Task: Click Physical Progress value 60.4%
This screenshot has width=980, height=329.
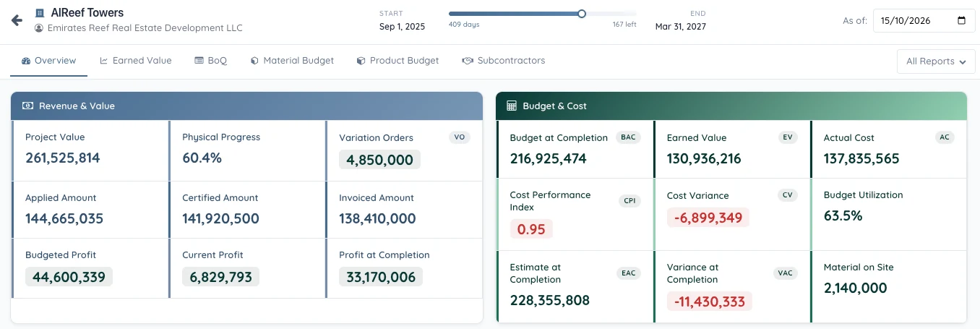Action: click(202, 158)
